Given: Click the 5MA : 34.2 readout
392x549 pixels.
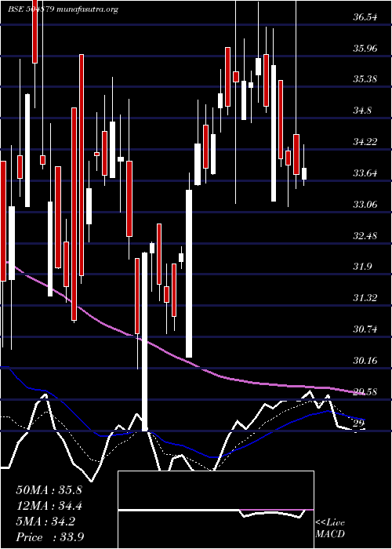Looking at the screenshot, I should tap(45, 522).
